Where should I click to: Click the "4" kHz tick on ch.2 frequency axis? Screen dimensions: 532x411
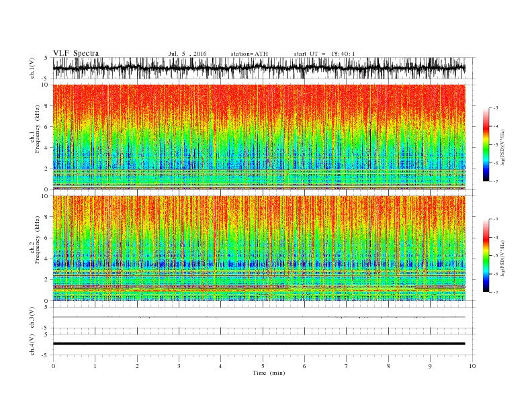pos(47,259)
